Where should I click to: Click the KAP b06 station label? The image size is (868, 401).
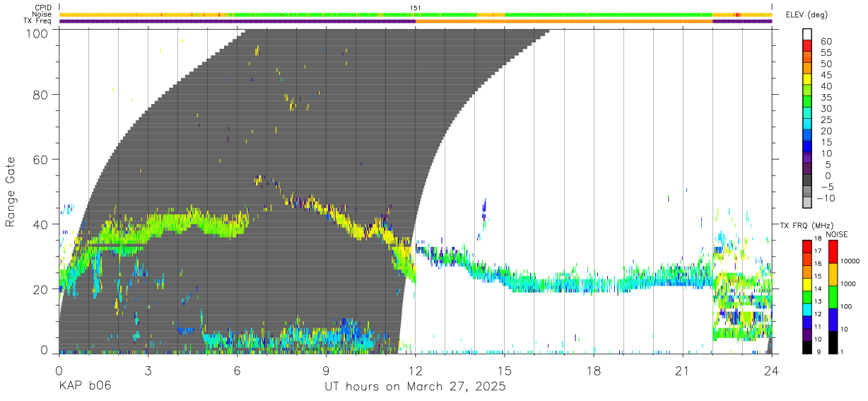[85, 387]
